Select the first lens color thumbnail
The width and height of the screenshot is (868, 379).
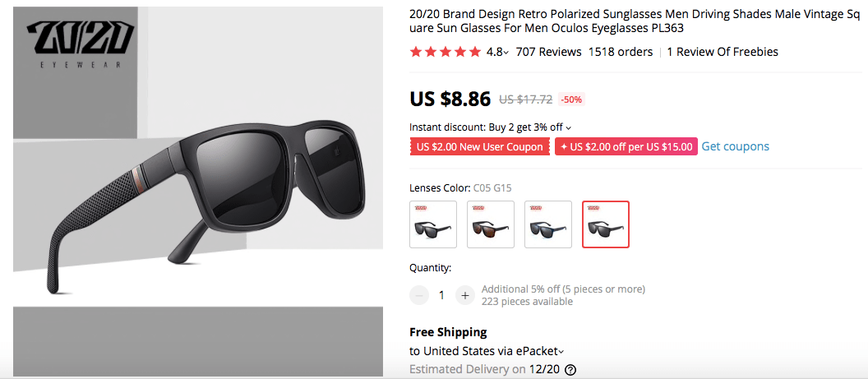(433, 224)
